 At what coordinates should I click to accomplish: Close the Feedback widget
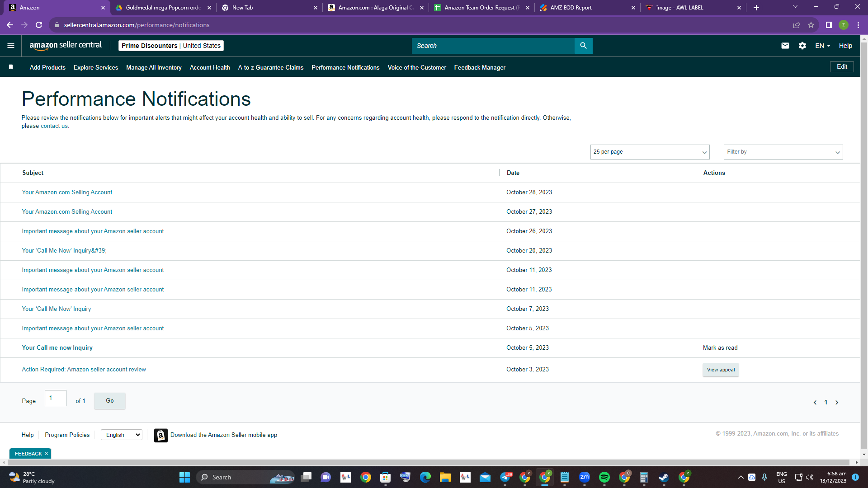[x=46, y=454]
